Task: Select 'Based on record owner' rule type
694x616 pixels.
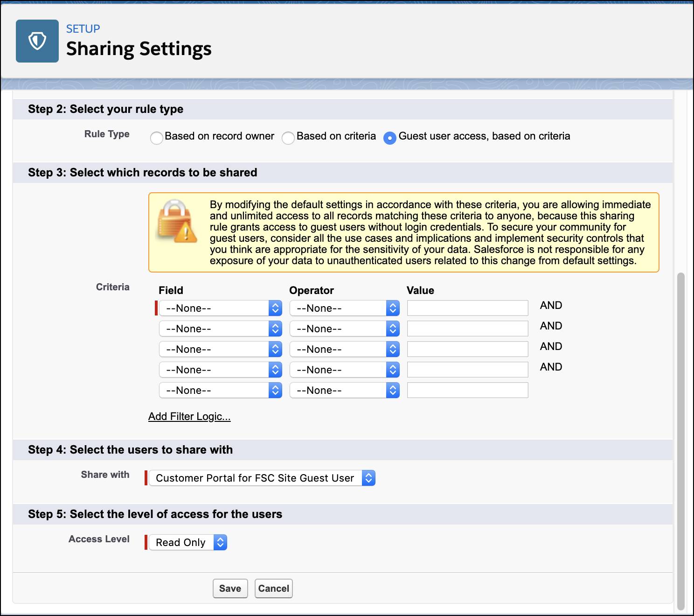Action: coord(157,138)
